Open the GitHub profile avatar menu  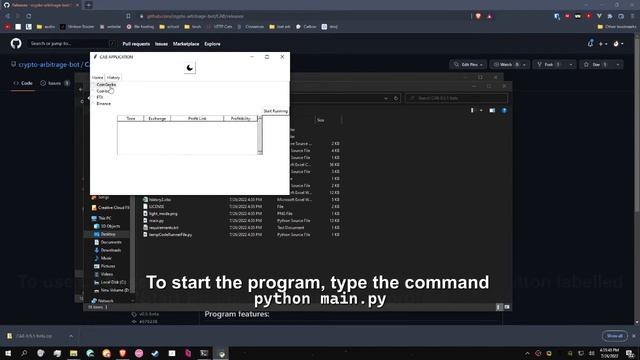click(618, 44)
